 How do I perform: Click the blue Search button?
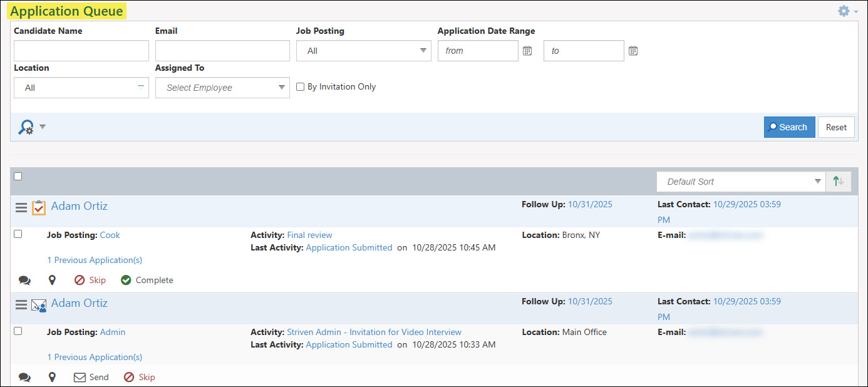(x=789, y=127)
